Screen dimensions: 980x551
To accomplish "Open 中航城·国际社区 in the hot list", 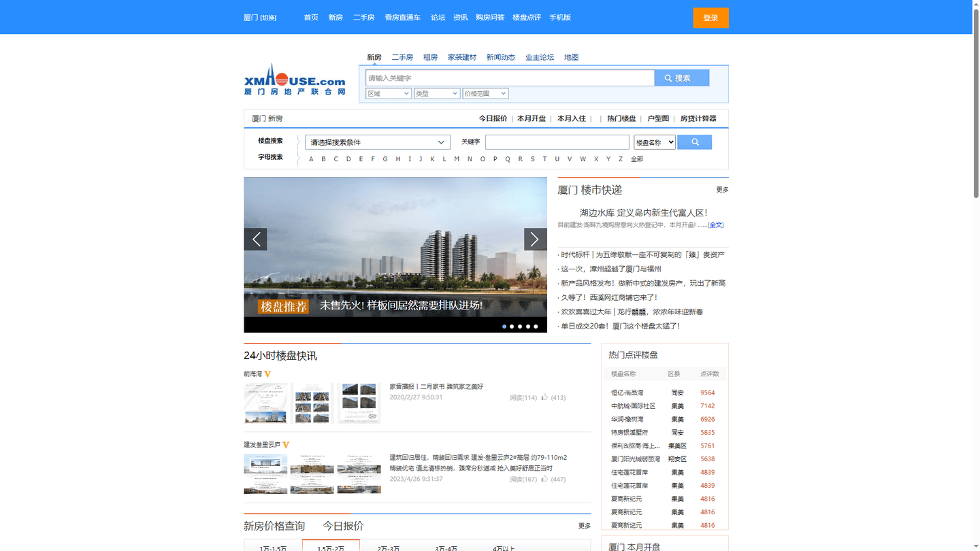I will coord(633,406).
